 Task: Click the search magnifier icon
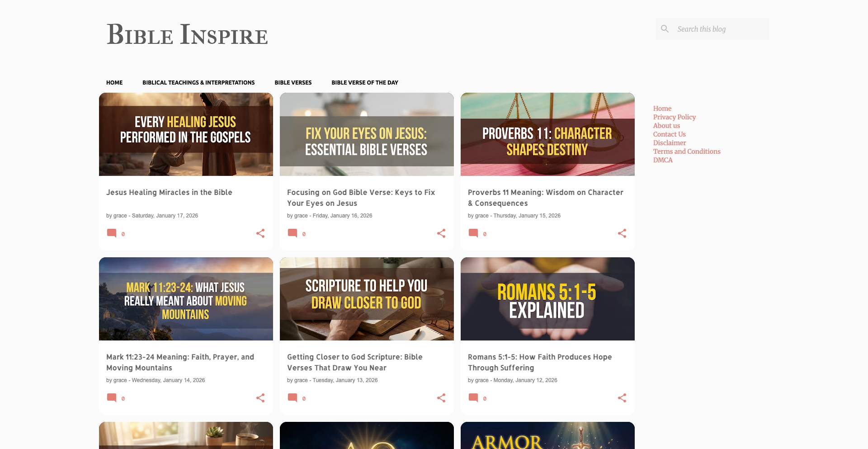point(665,28)
